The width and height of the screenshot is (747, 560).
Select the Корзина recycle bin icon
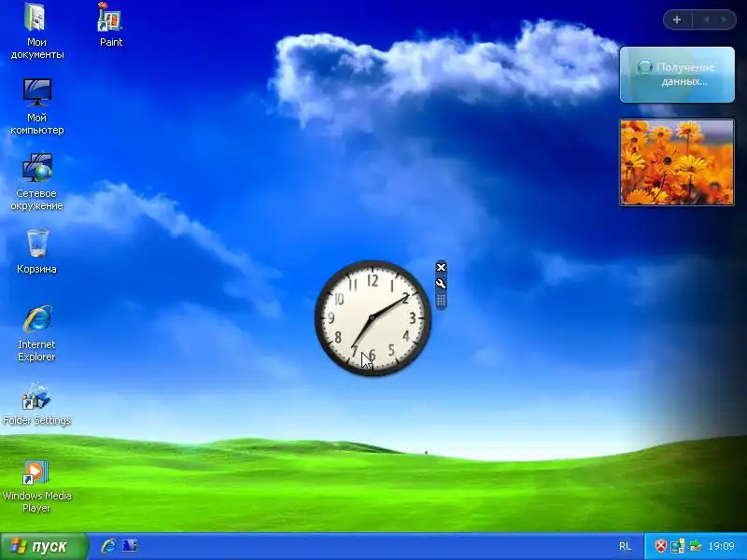point(36,251)
